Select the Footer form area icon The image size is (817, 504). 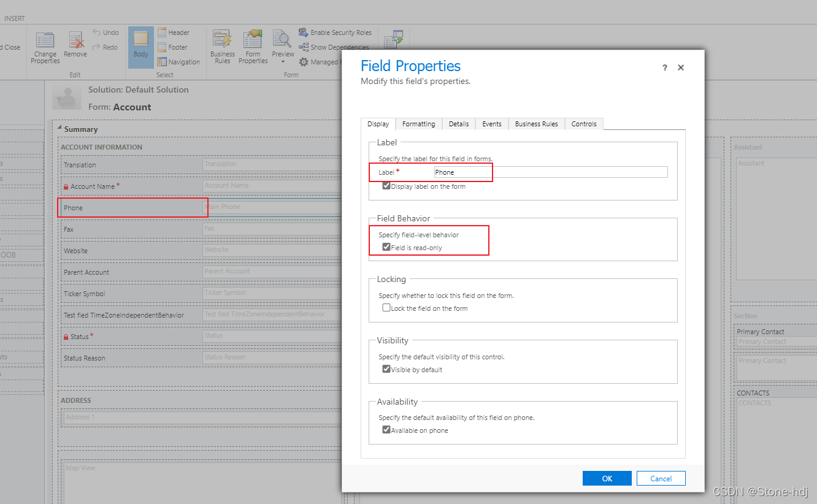pos(162,47)
